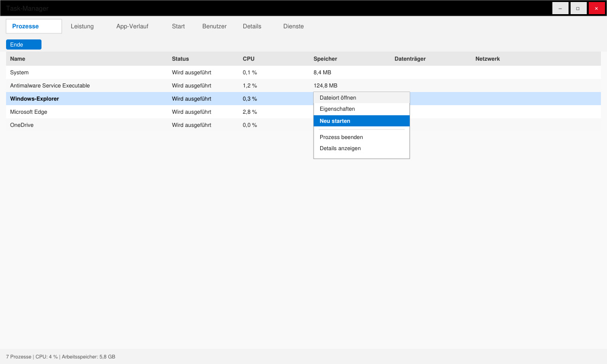Select the OneDrive process

303,125
